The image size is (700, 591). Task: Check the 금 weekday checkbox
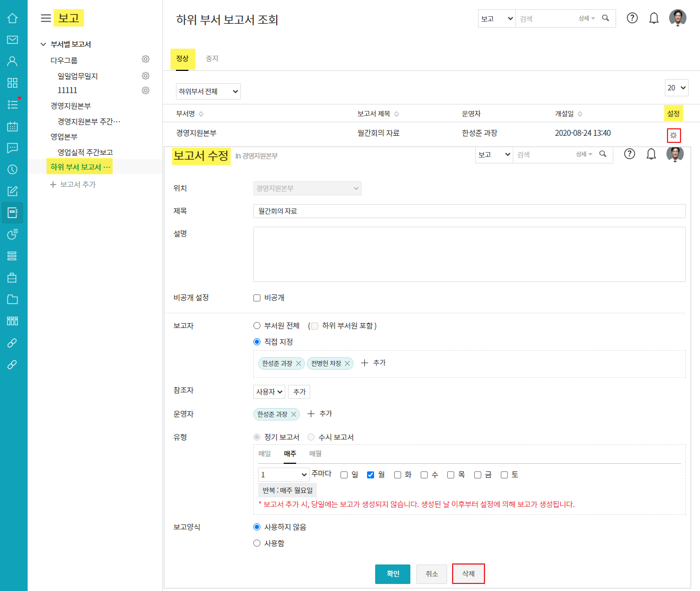477,475
